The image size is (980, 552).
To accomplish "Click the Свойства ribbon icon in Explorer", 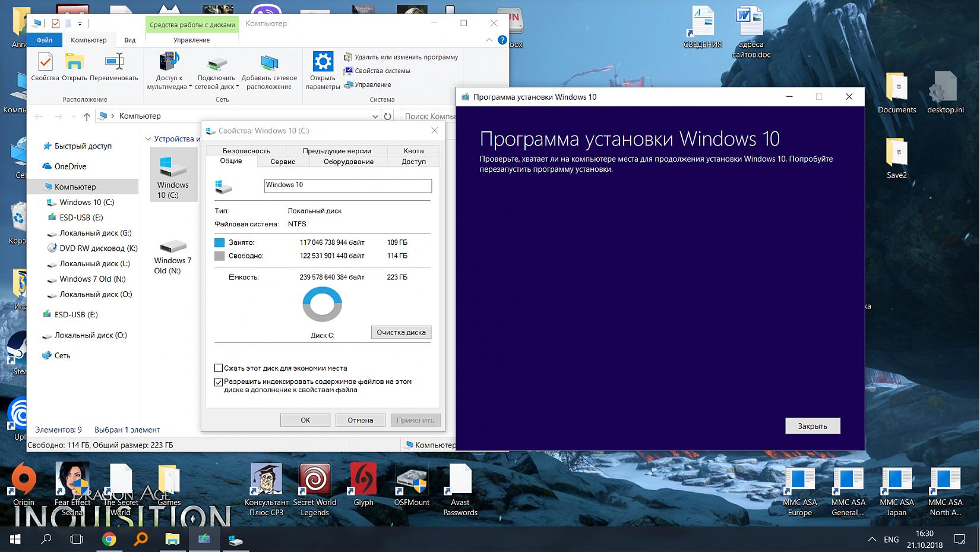I will [x=45, y=67].
